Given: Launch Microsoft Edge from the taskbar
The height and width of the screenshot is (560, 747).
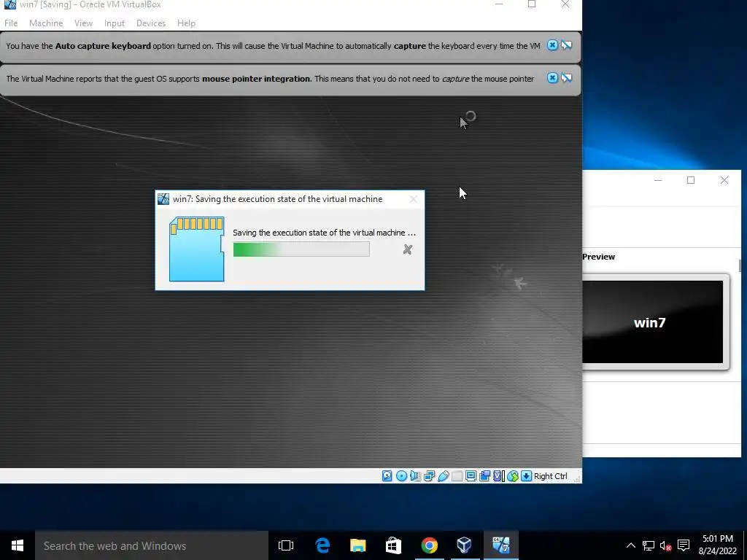Looking at the screenshot, I should pyautogui.click(x=322, y=545).
